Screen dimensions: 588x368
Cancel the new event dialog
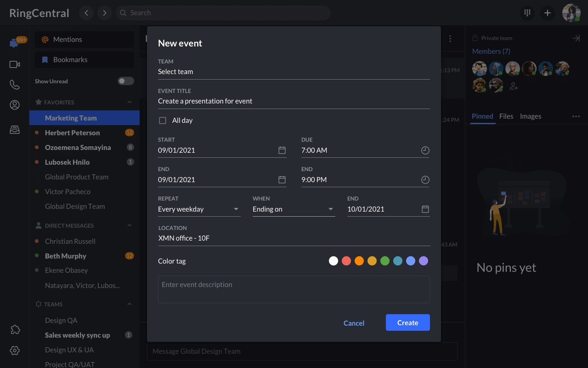354,323
